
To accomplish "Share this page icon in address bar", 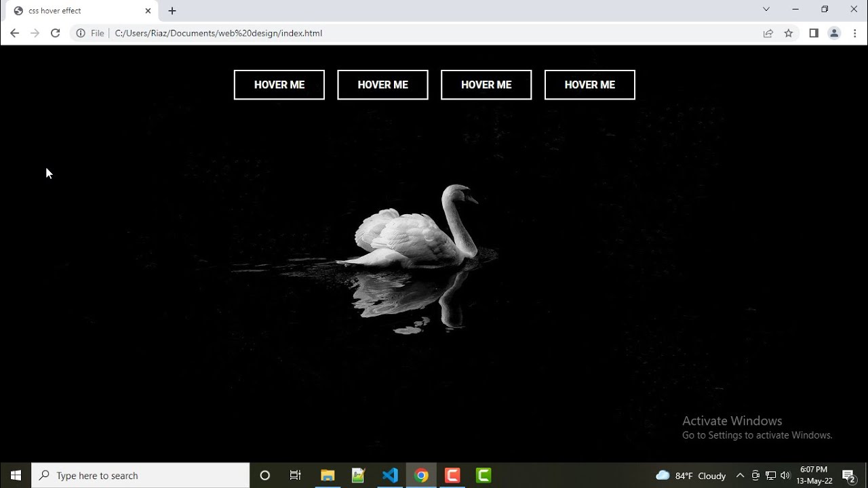I will [x=768, y=33].
